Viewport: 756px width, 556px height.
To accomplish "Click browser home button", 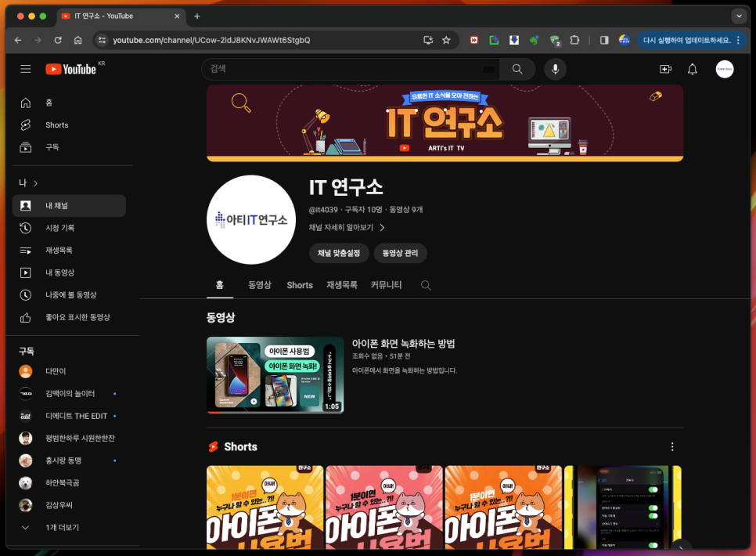I will tap(77, 40).
